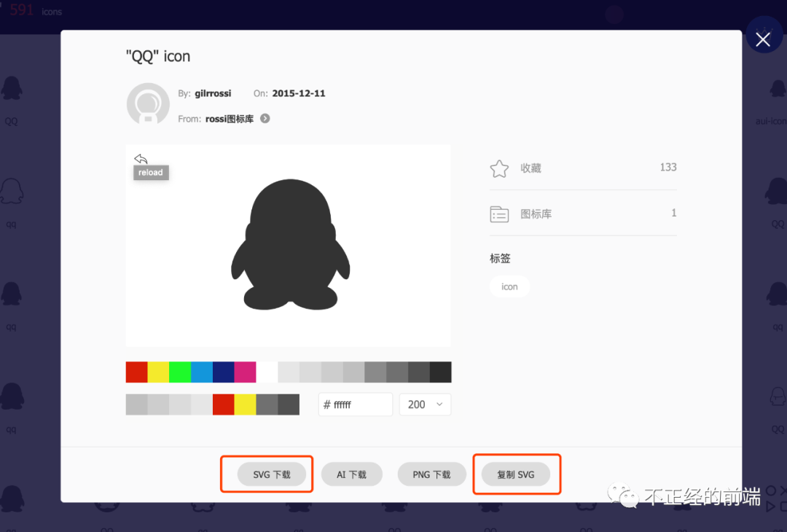Click 2015-12-11 date text
787x532 pixels.
(x=299, y=93)
